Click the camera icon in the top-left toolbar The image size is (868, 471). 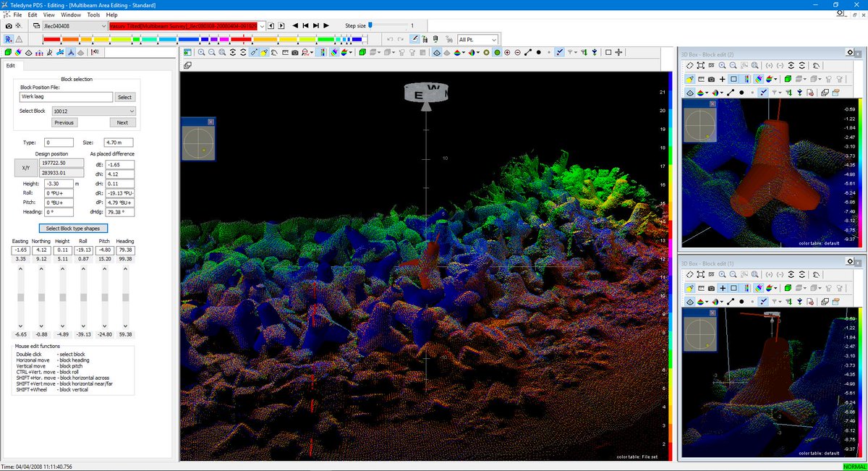pyautogui.click(x=9, y=25)
